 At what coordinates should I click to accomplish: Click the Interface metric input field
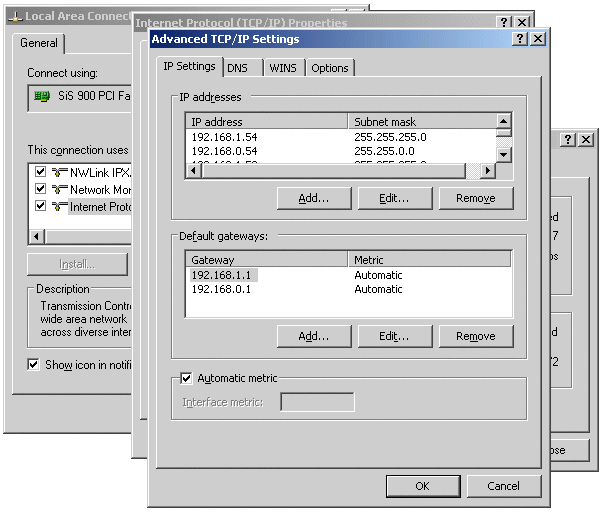[x=317, y=402]
